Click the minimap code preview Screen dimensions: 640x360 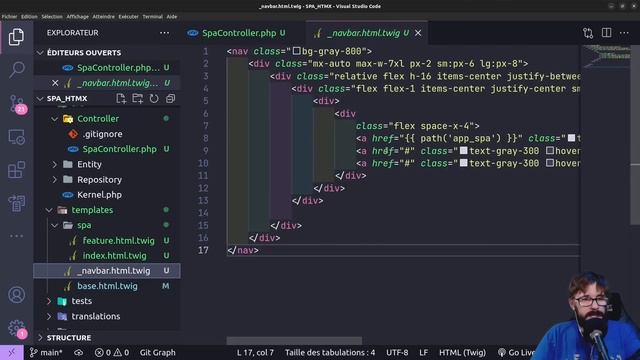pyautogui.click(x=607, y=56)
